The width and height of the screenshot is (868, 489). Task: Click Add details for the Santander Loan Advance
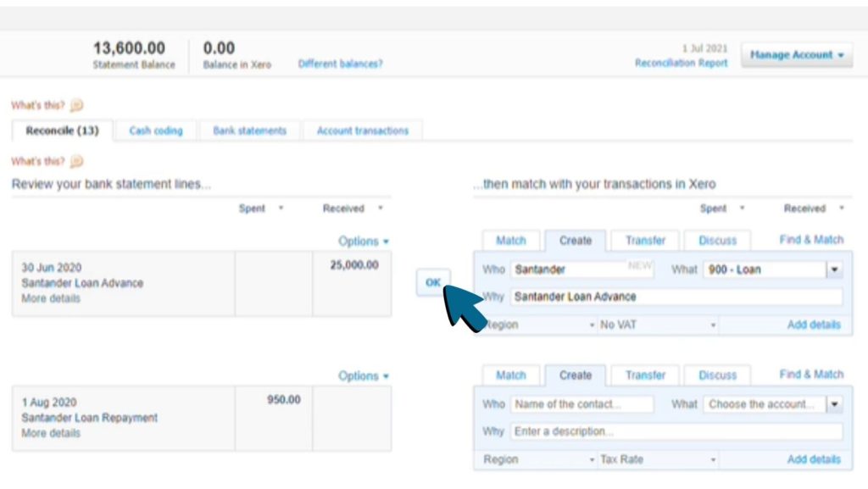pyautogui.click(x=813, y=325)
